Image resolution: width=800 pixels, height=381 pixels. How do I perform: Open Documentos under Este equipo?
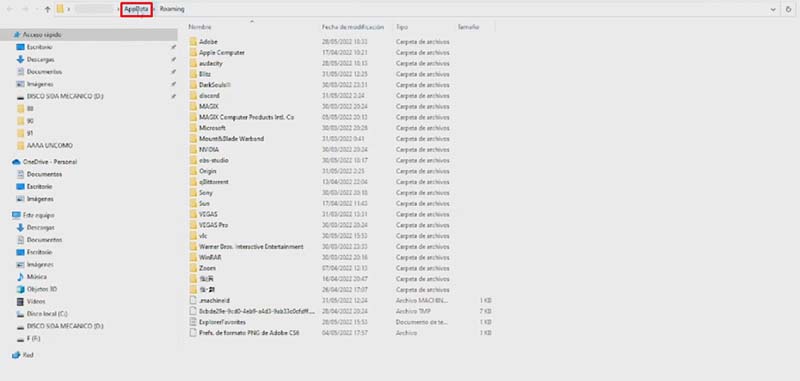click(44, 240)
